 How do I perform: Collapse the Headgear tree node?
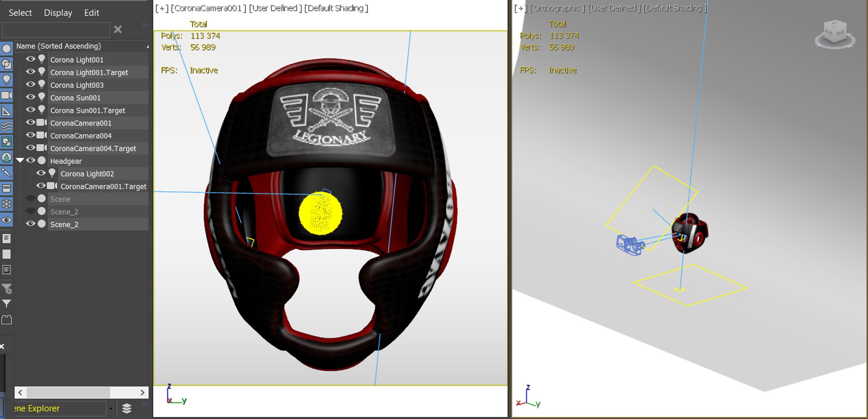(x=20, y=160)
